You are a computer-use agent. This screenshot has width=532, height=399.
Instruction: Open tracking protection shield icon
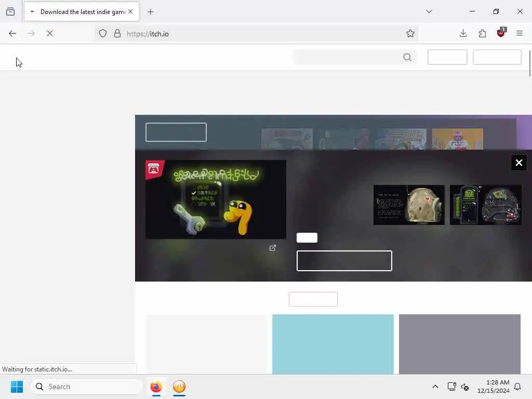tap(103, 33)
